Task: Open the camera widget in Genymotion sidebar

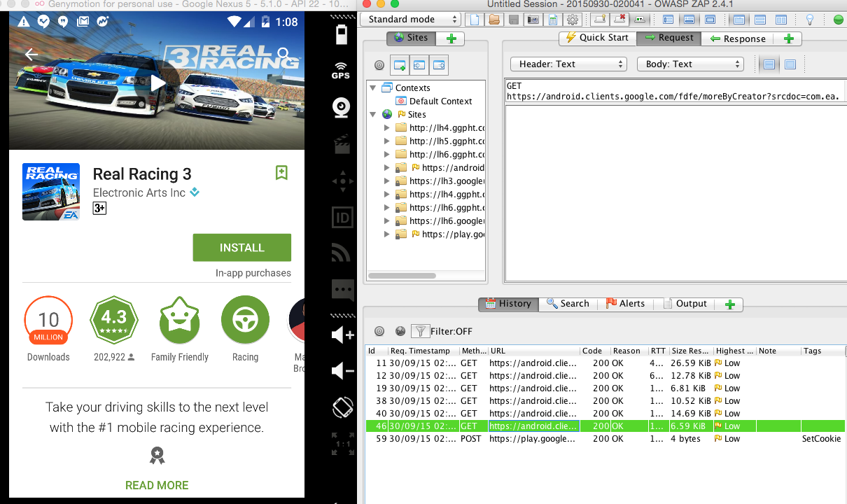Action: (342, 108)
